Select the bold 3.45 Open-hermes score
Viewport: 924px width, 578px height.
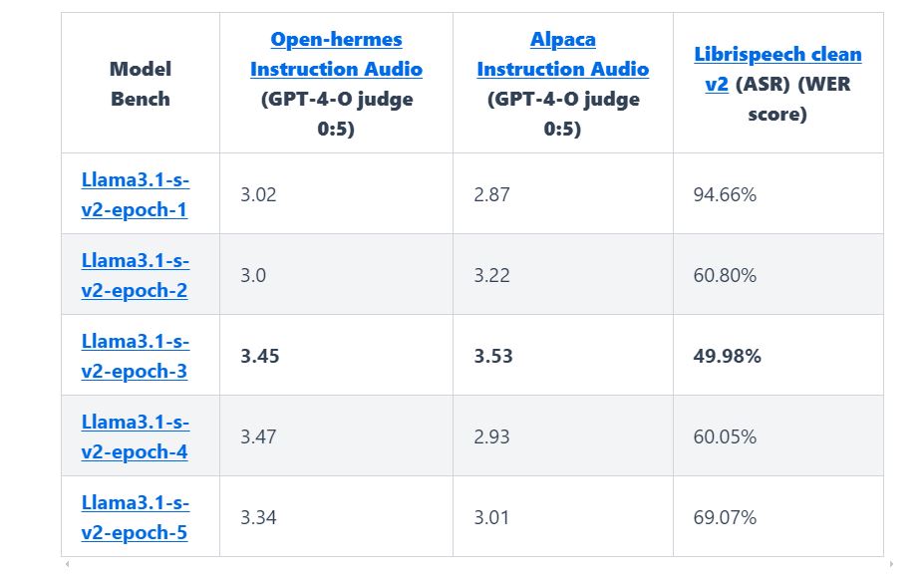pyautogui.click(x=260, y=356)
